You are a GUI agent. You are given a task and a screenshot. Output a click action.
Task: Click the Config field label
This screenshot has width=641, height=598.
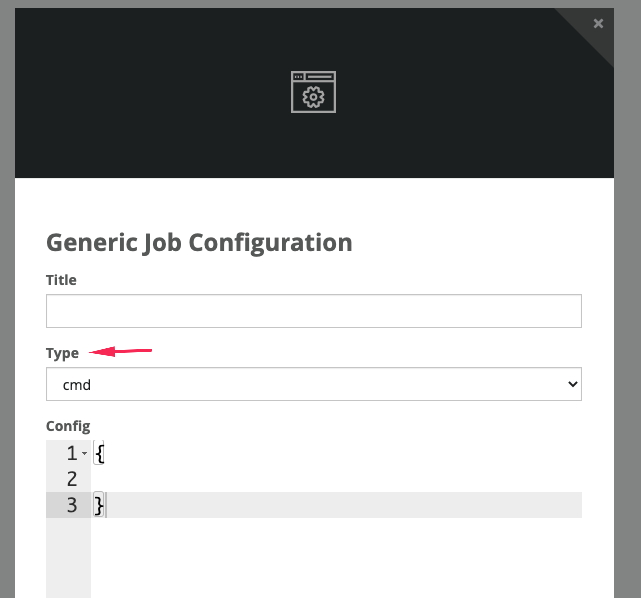[68, 426]
